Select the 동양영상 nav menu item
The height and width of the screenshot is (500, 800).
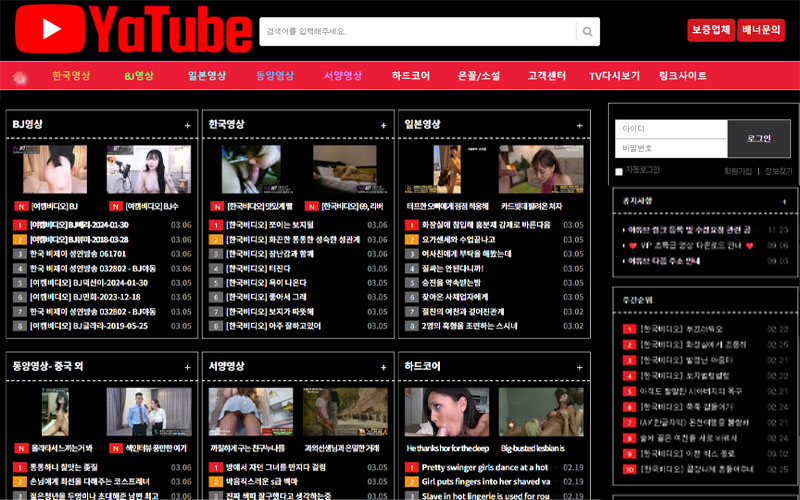(275, 76)
